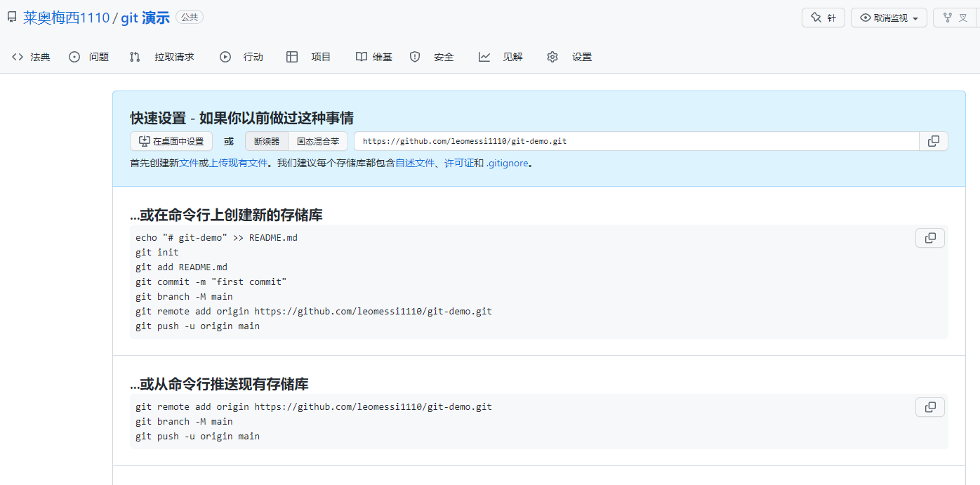
Task: Open the 莱奥梅西1110 owner link
Action: click(67, 18)
